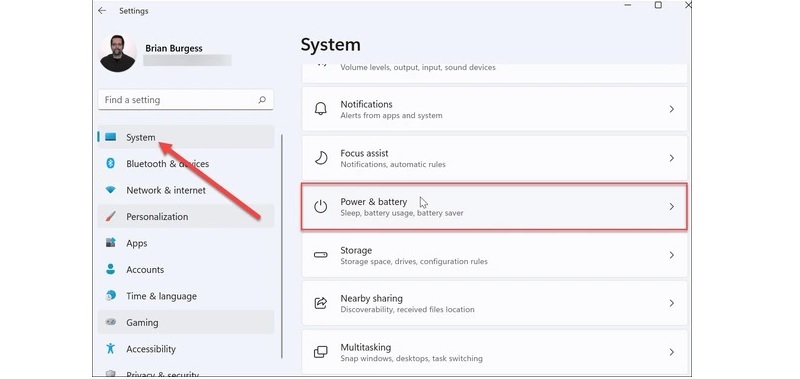Click the Accessibility figure icon
The width and height of the screenshot is (800, 379).
(x=110, y=349)
